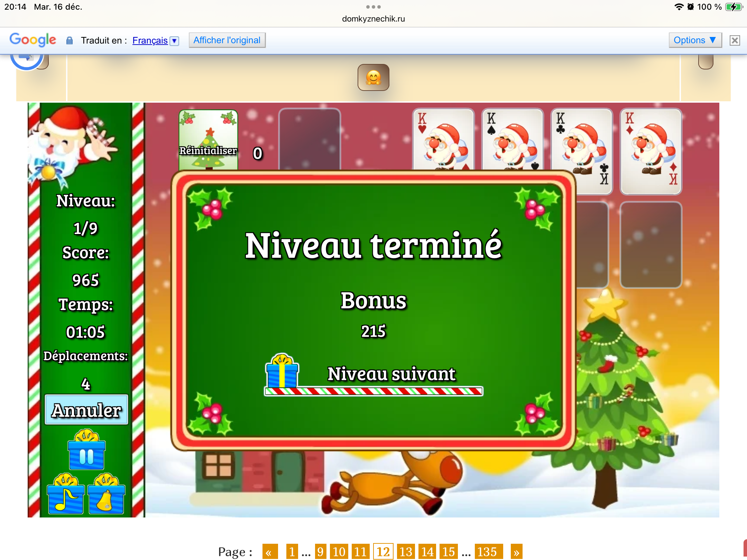Go to page 13 in pagination
Screen dimensions: 747x560
(406, 552)
